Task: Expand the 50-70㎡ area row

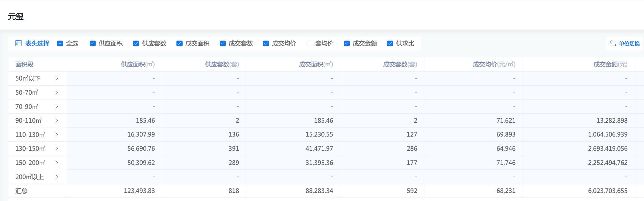Action: pyautogui.click(x=57, y=93)
